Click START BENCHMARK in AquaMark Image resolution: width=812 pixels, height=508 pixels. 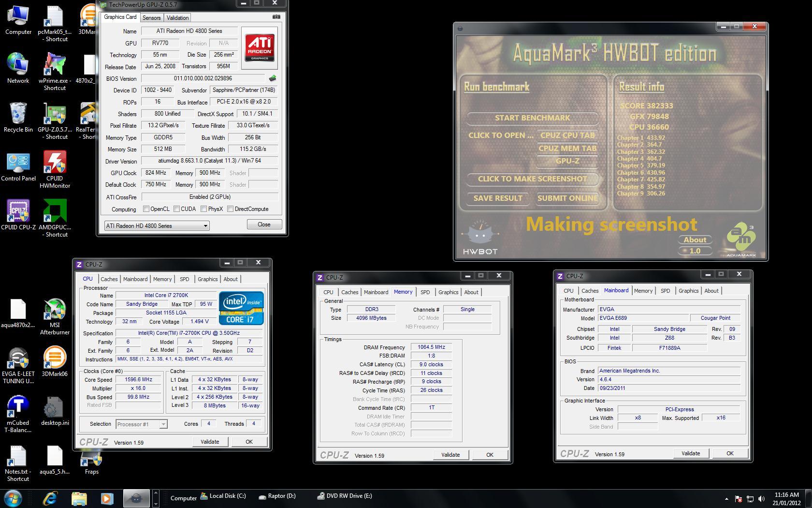point(532,118)
